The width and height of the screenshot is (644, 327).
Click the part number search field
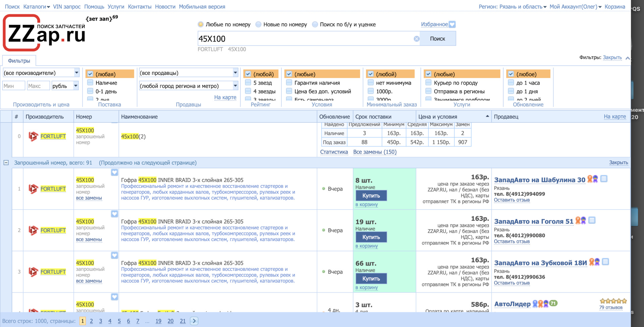(305, 39)
